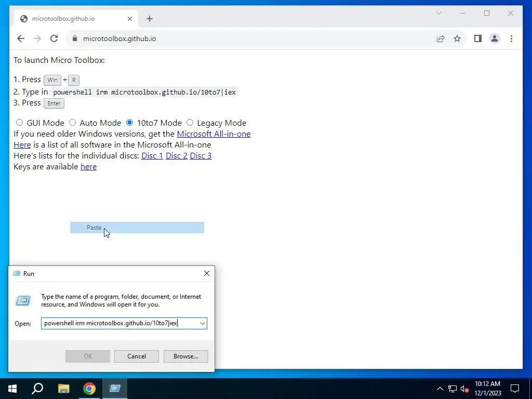532x399 pixels.
Task: Open the keys 'here' link
Action: (x=88, y=166)
